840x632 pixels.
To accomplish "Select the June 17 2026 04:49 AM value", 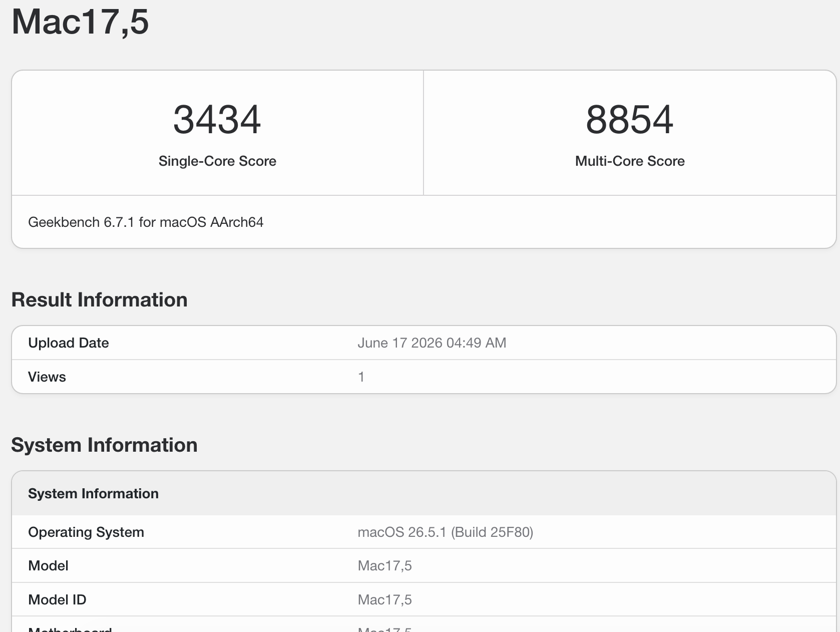I will click(432, 343).
